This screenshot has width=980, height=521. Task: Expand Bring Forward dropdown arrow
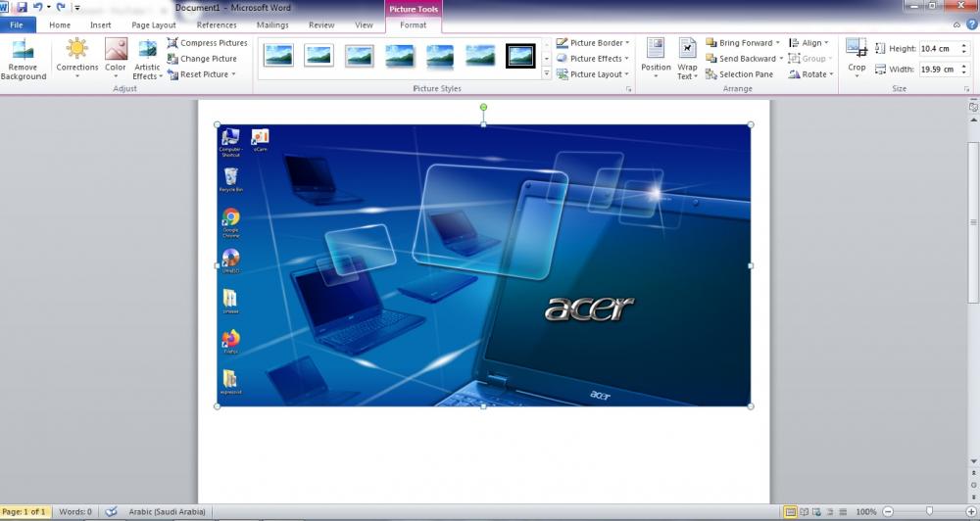(778, 42)
